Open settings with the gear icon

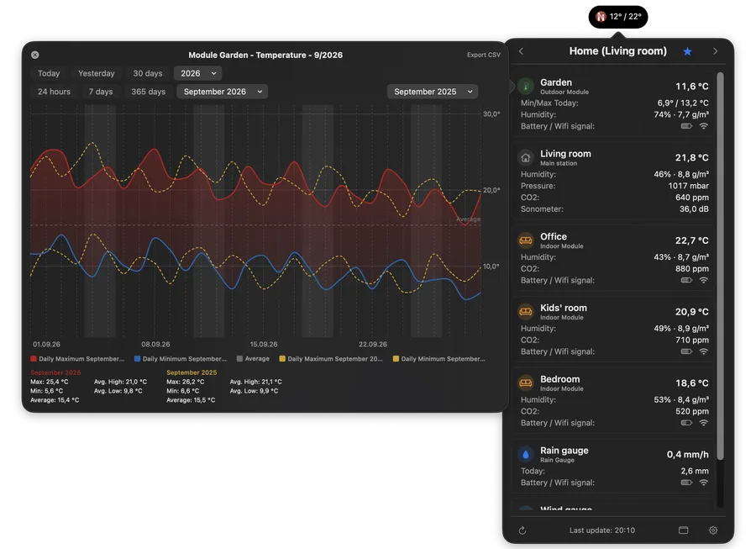[713, 531]
